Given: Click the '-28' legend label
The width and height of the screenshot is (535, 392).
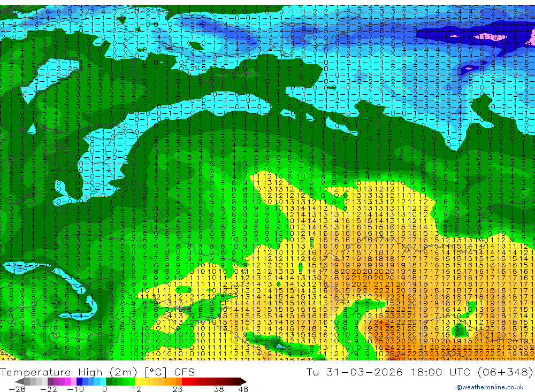Looking at the screenshot, I should pos(17,389).
